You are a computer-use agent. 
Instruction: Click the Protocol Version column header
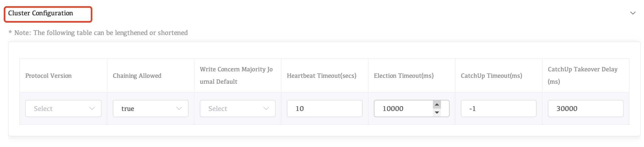[x=48, y=76]
